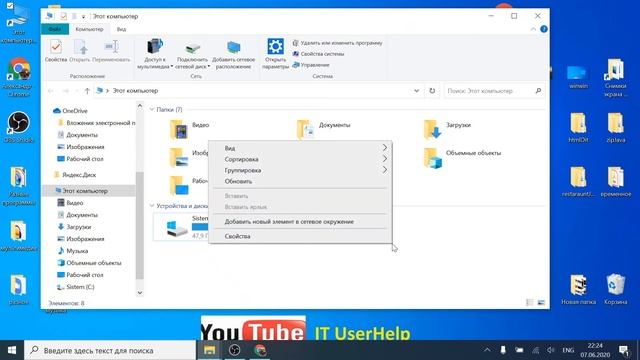Click the Свойства ribbon icon
Screen dimensions: 640x360
56,51
